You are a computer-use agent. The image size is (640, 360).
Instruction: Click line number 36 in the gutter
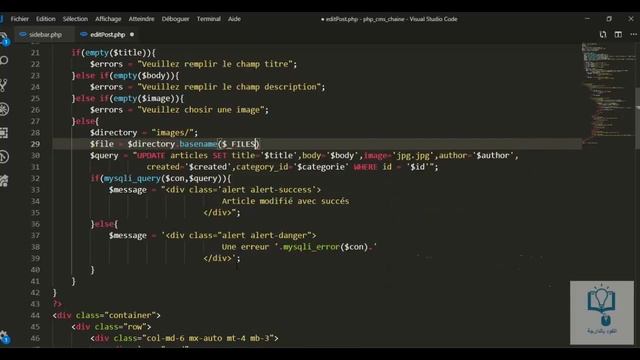pos(35,224)
